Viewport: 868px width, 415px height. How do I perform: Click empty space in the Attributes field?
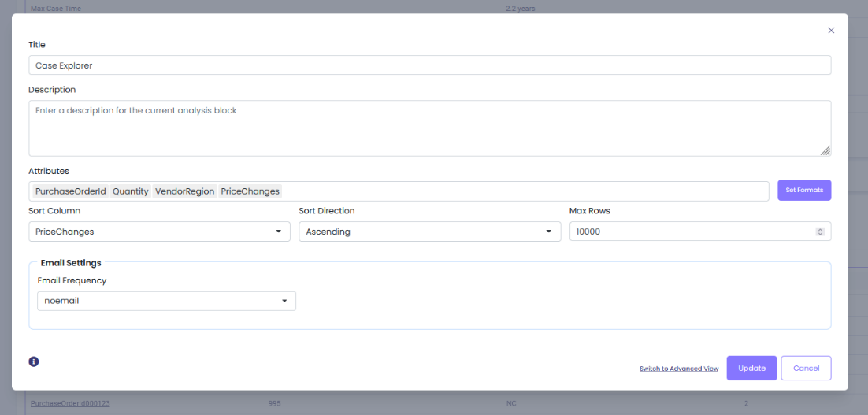pyautogui.click(x=520, y=191)
